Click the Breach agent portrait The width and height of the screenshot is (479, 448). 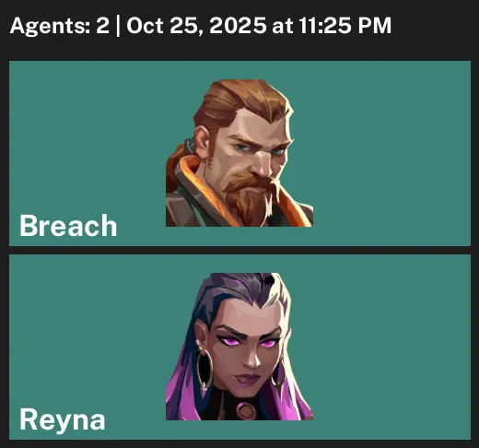[x=239, y=153]
